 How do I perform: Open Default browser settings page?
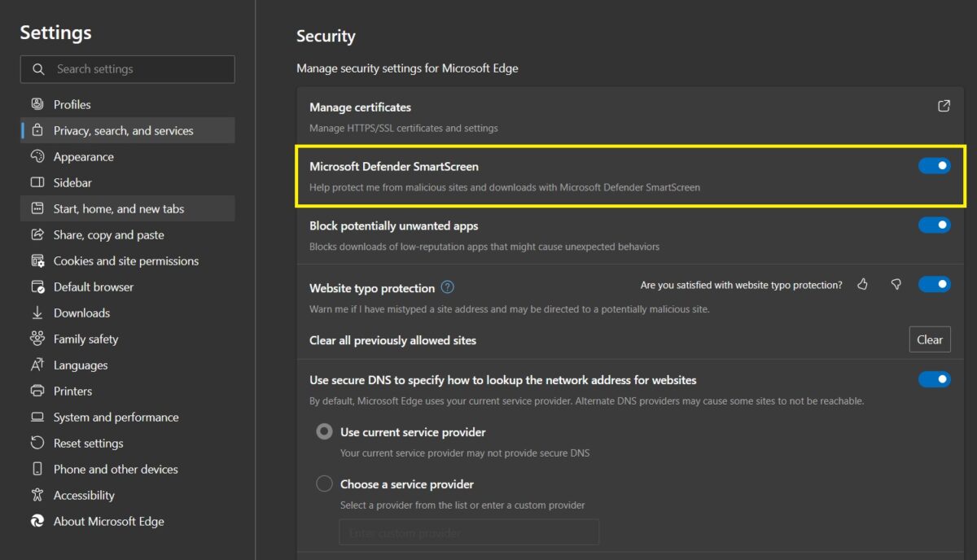pos(128,287)
